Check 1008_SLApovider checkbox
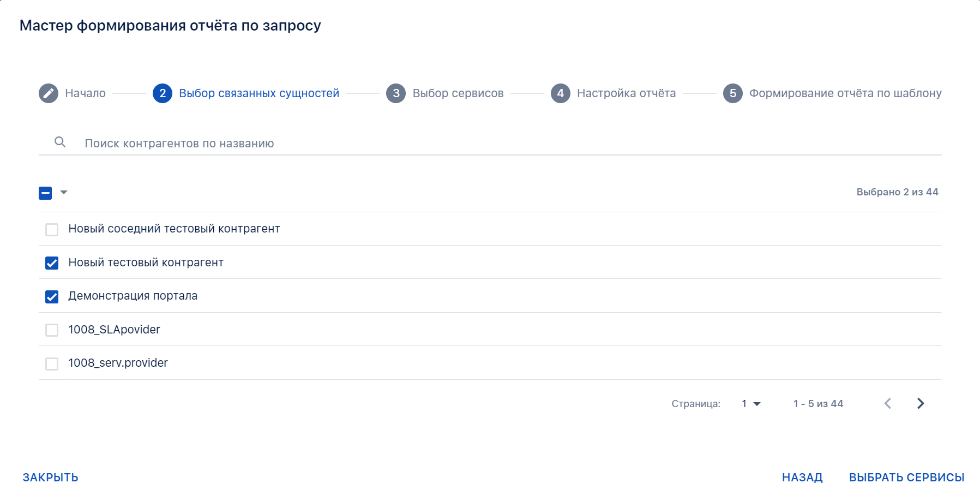Viewport: 980px width, 501px height. [52, 330]
